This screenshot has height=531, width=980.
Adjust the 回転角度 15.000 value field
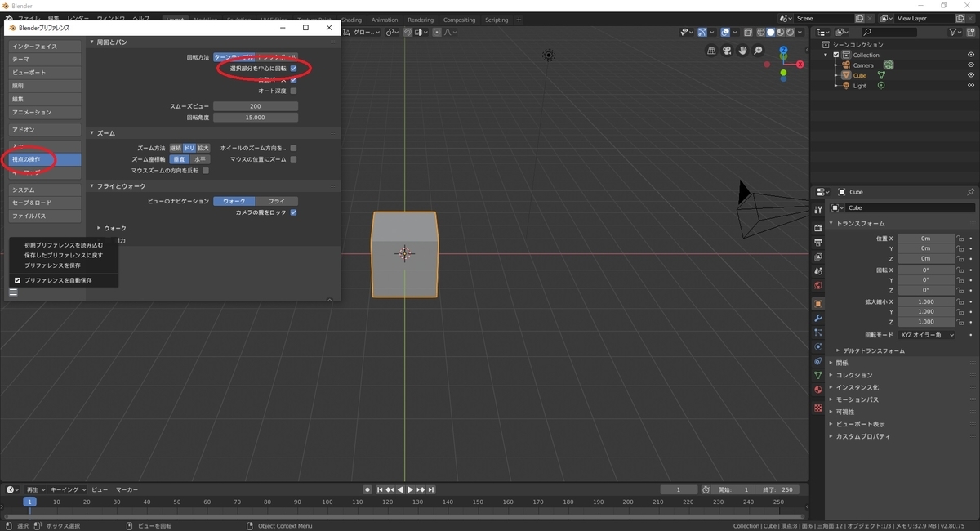(x=256, y=118)
